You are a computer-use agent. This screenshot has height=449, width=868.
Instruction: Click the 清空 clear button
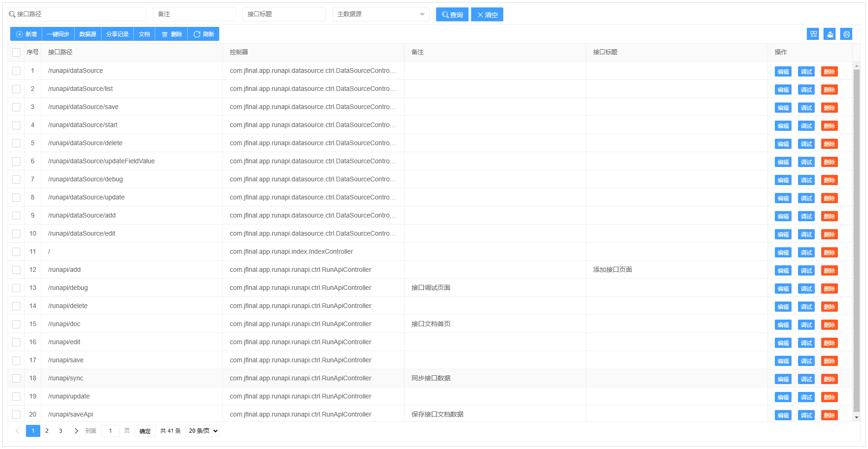click(487, 14)
